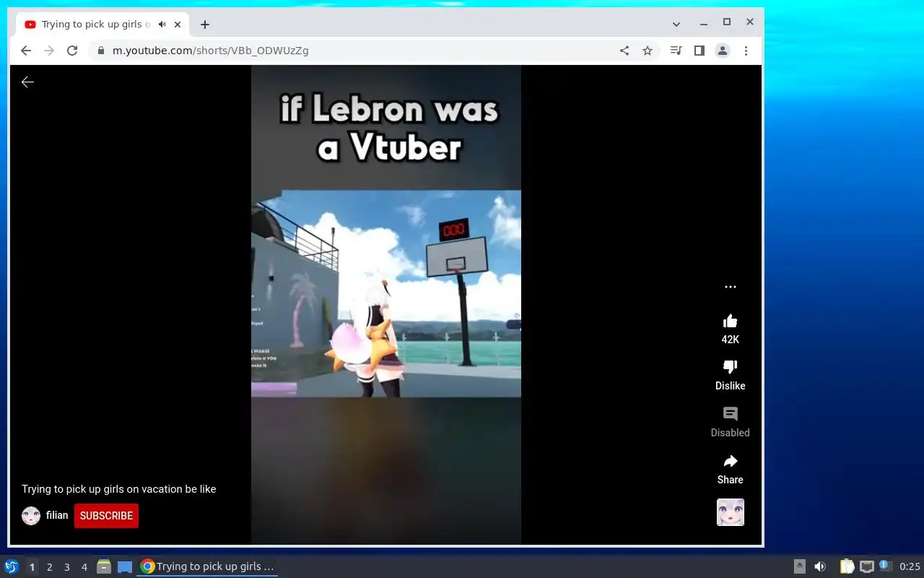Close the YouTube tab
Image resolution: width=924 pixels, height=578 pixels.
(x=178, y=25)
